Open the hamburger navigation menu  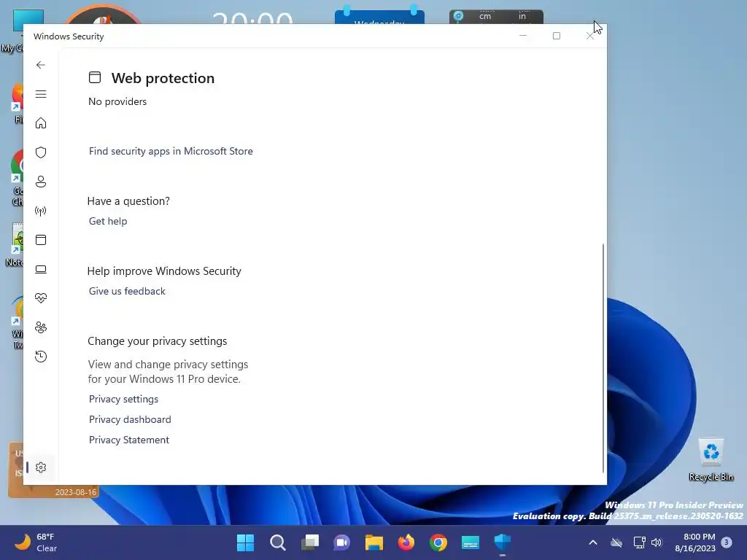click(x=41, y=94)
